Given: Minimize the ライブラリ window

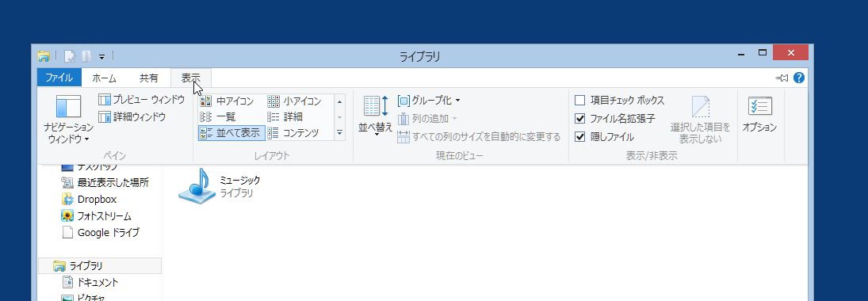Looking at the screenshot, I should coord(741,54).
